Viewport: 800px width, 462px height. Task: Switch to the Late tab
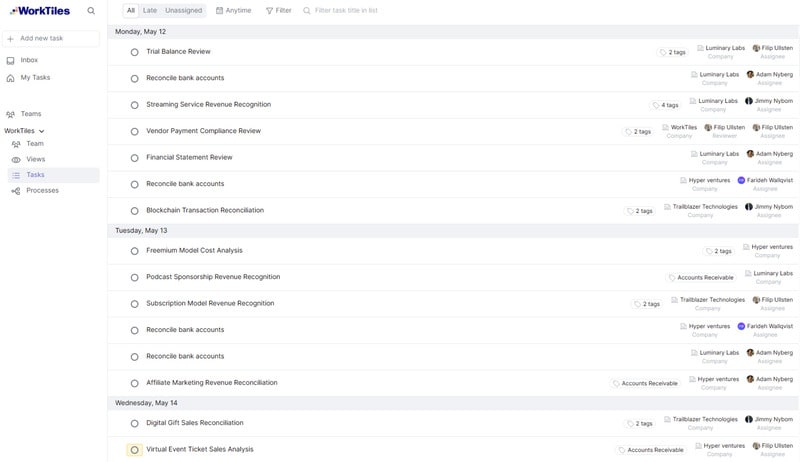pos(149,10)
